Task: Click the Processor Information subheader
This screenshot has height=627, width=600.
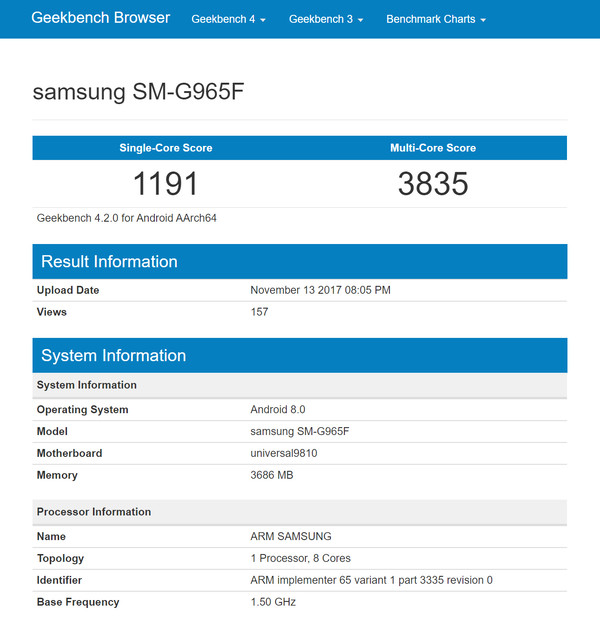Action: point(300,512)
